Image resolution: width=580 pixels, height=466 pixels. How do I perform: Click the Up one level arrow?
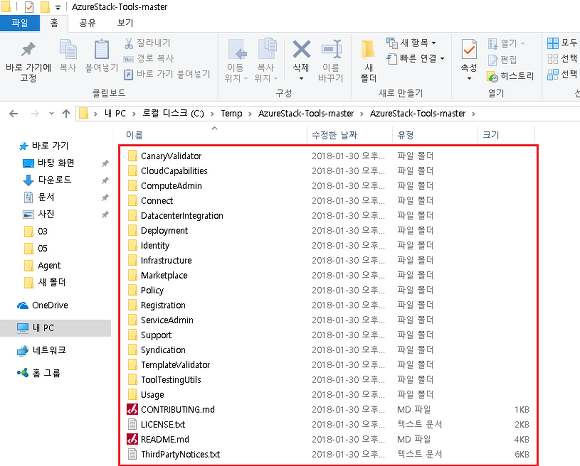pyautogui.click(x=66, y=114)
